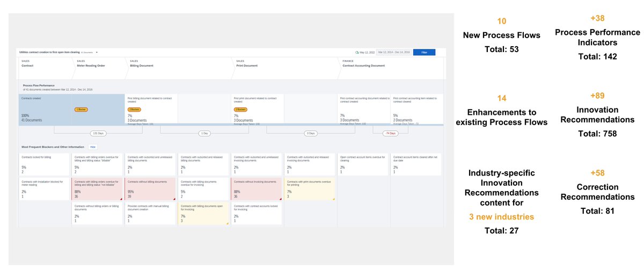Click the 1 Day duration label

[x=204, y=133]
